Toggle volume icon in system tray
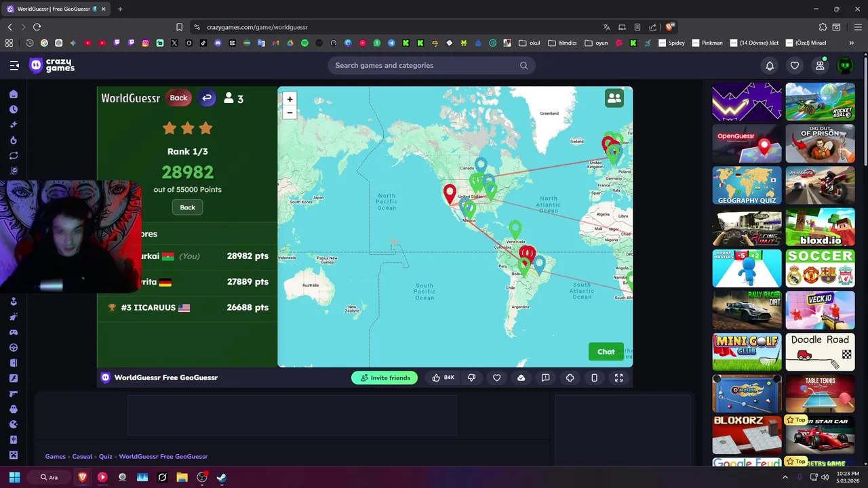Image resolution: width=868 pixels, height=488 pixels. pyautogui.click(x=825, y=477)
